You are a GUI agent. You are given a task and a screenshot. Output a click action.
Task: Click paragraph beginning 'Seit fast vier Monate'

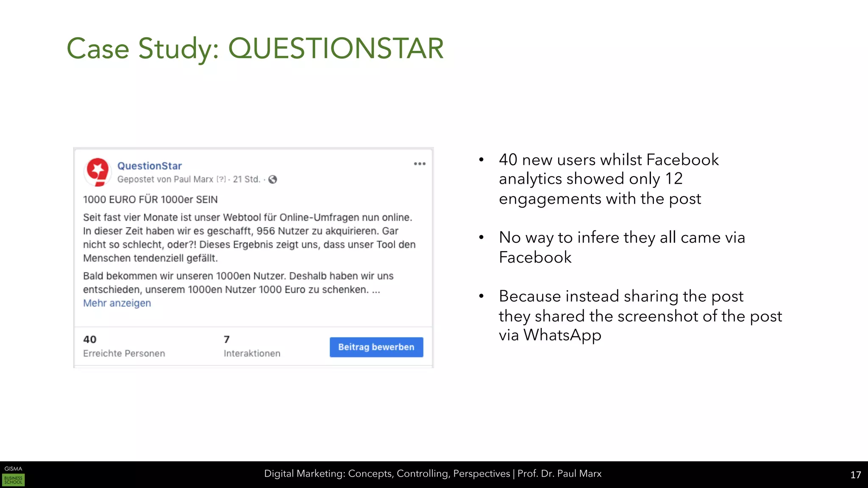249,238
